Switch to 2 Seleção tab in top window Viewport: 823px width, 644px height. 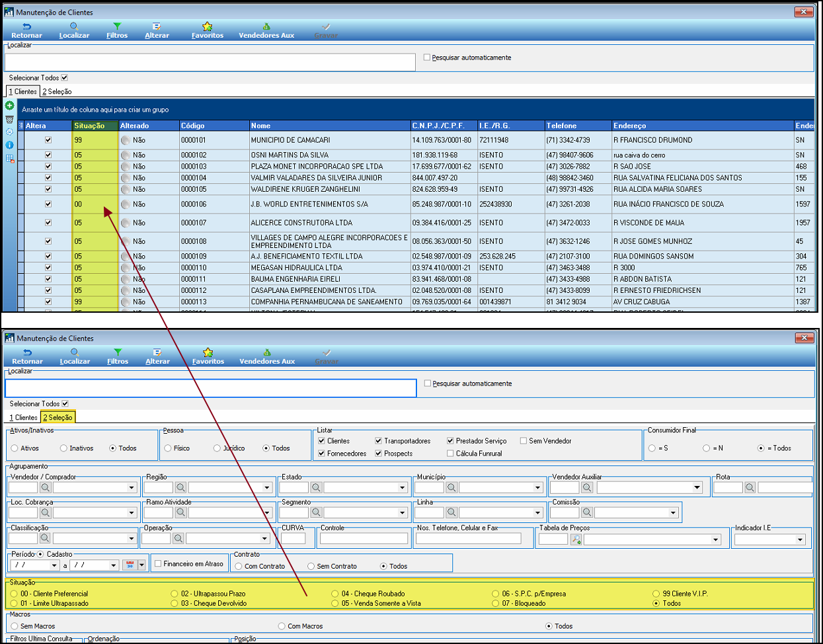pyautogui.click(x=57, y=91)
